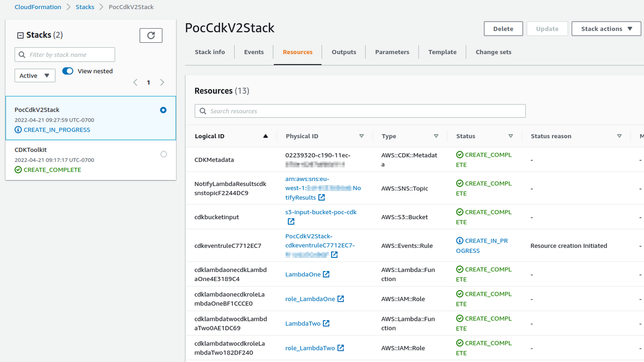
Task: Open the CloudFormation breadcrumb link
Action: 38,7
